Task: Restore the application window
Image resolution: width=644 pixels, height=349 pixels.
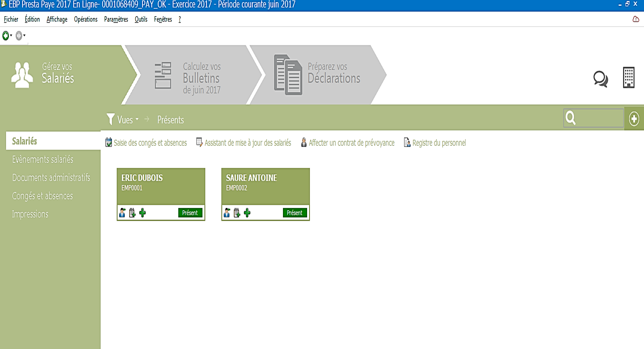Action: point(627,4)
